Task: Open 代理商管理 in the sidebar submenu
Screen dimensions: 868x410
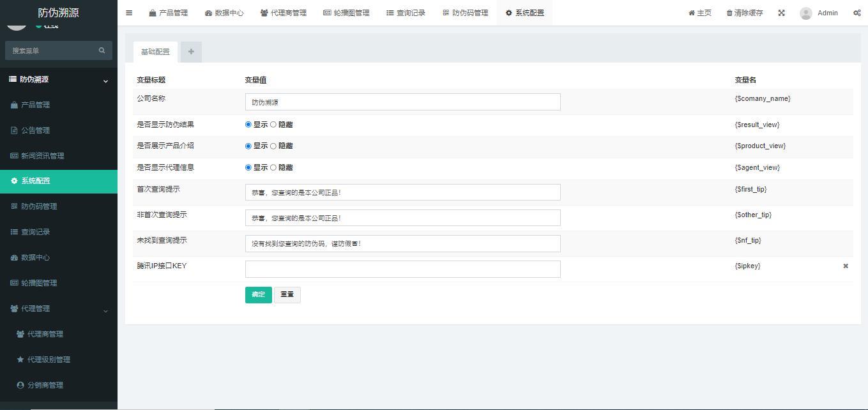Action: [x=59, y=334]
